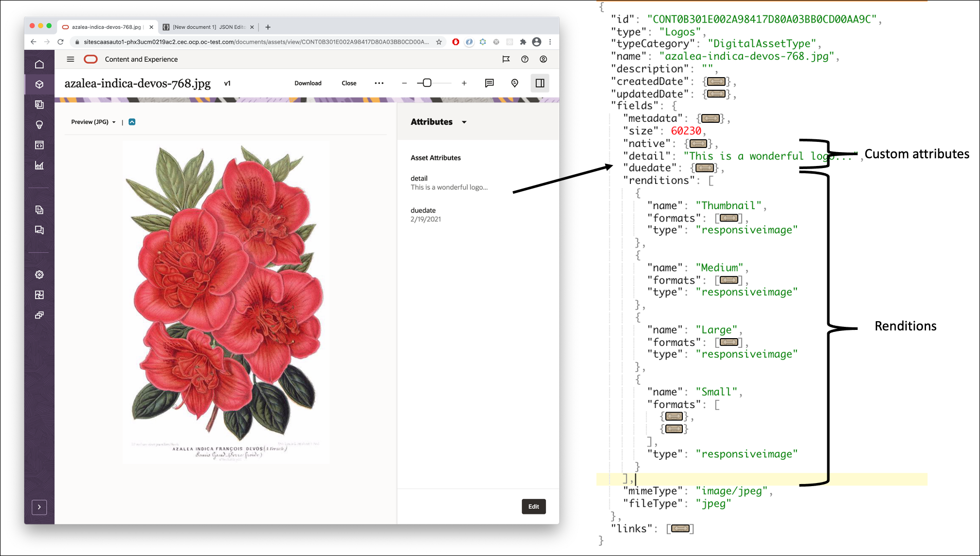Click the asset file name heading
This screenshot has height=556, width=980.
click(137, 84)
